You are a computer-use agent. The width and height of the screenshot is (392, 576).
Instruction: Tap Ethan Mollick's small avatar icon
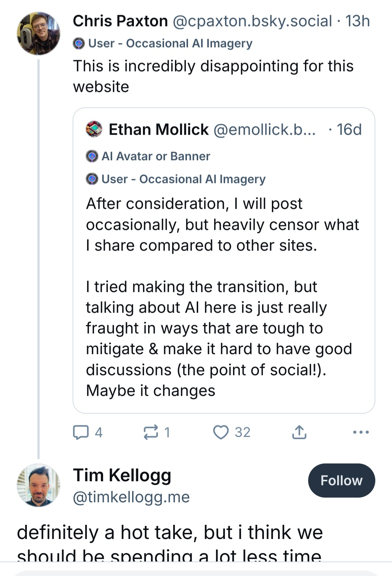(94, 129)
